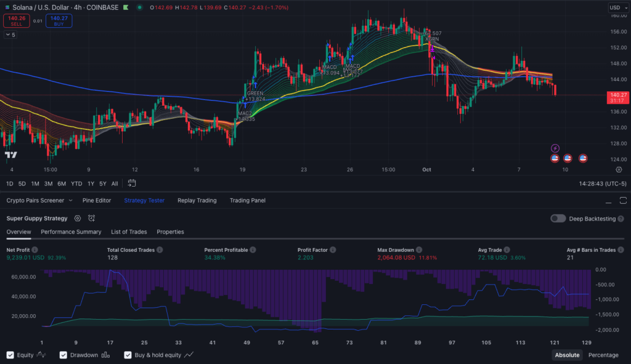Click the Equity line style icon
This screenshot has width=631, height=364.
(41, 355)
